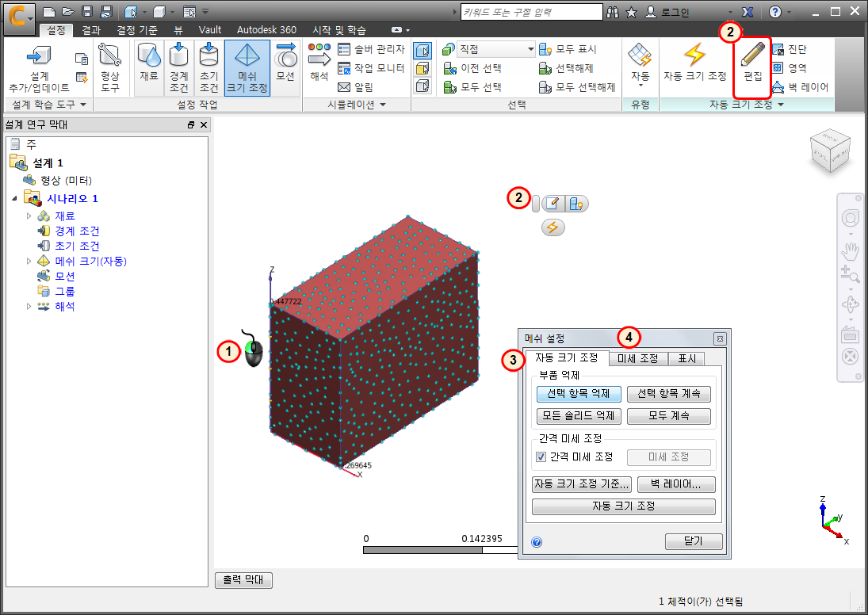The image size is (868, 615).
Task: Select the 재료 materials task
Action: click(x=149, y=67)
